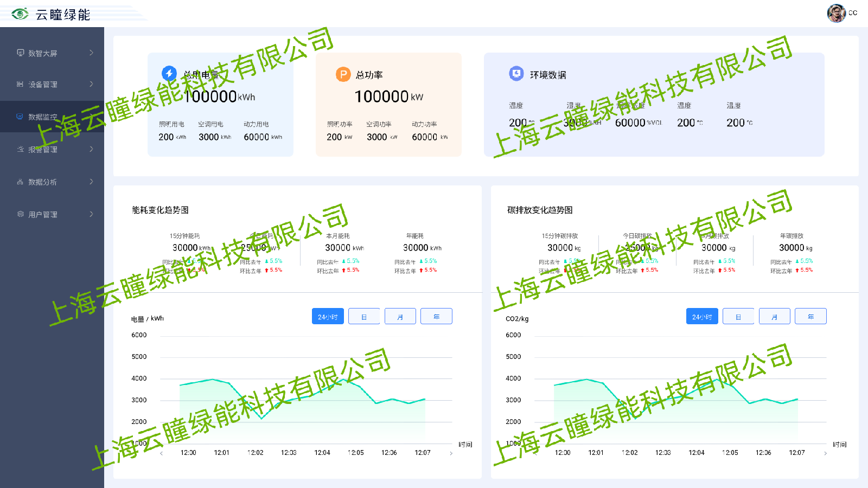This screenshot has width=868, height=488.
Task: Switch carbon emission chart to 年 view
Action: tap(810, 317)
